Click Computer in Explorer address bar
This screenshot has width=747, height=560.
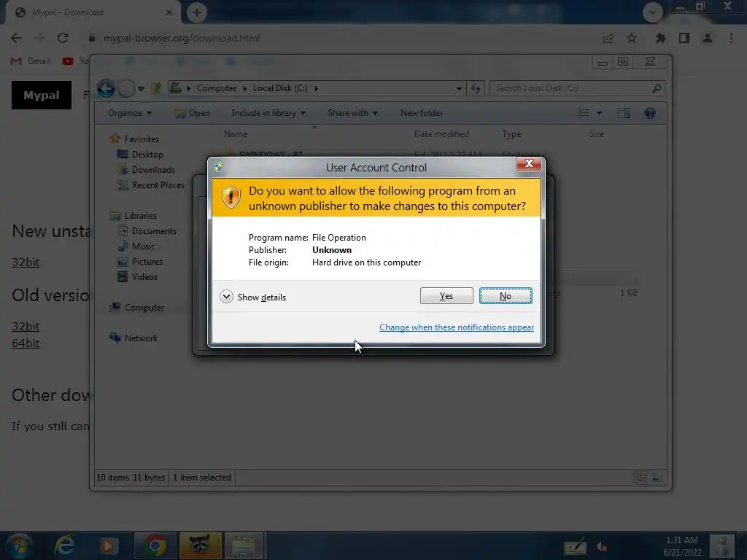(x=217, y=88)
